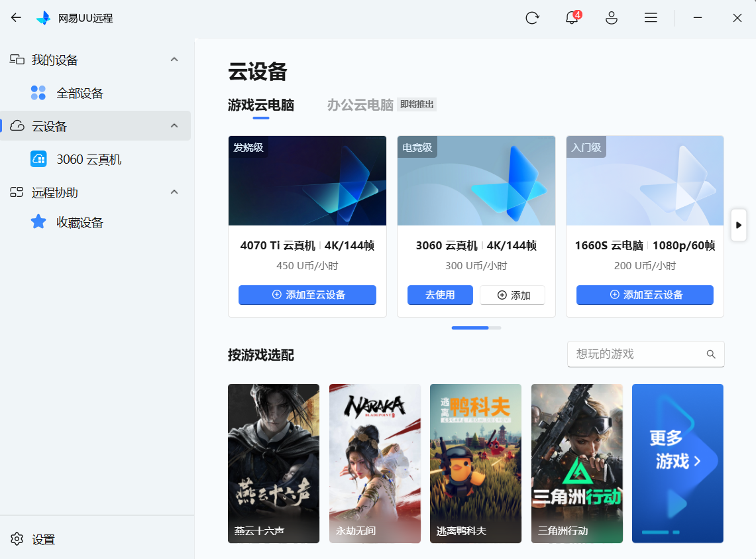Focus the 想玩的游戏 search field
756x559 pixels.
[x=645, y=354]
